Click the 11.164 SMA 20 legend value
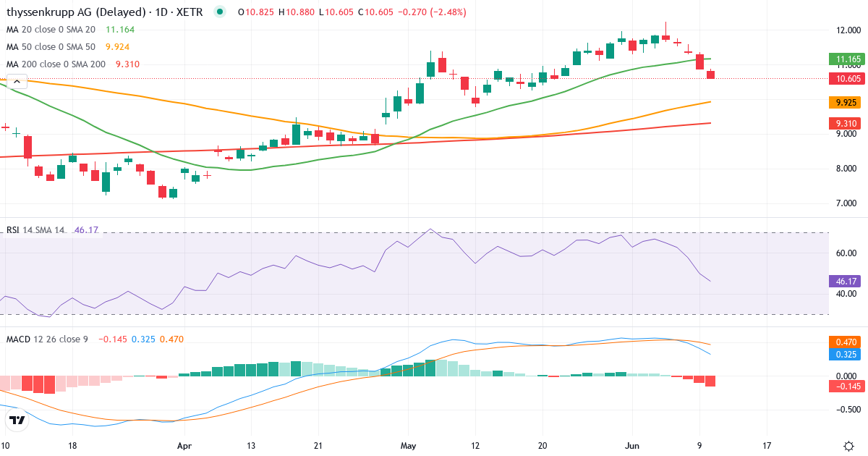 (120, 30)
